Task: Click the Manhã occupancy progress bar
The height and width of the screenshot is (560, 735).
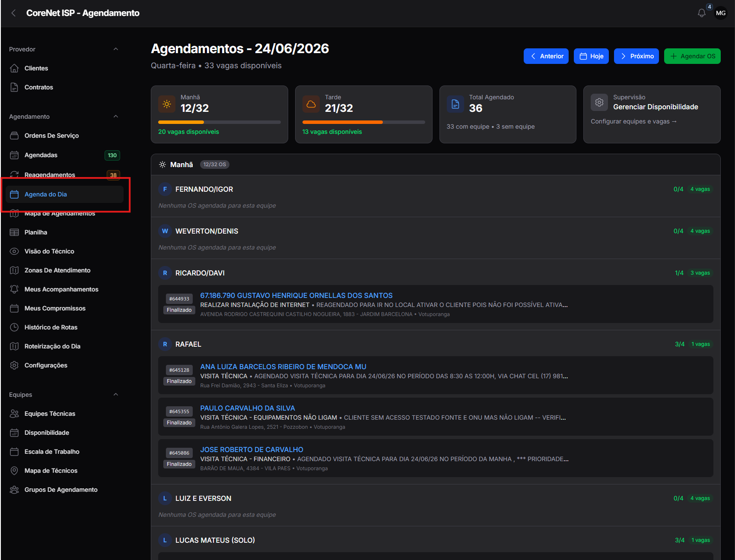Action: pos(220,122)
